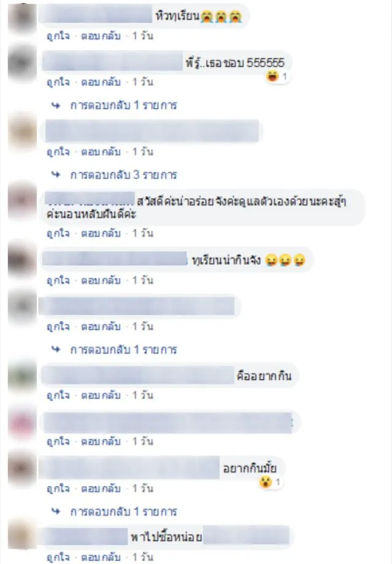392x564 pixels.
Task: Click the reply arrow icon beside การตอบกลับ 3 รายการ
Action: 56,175
